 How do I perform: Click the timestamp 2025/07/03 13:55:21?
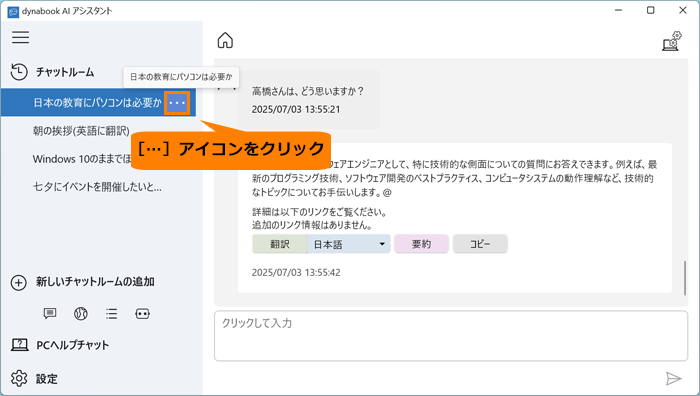click(x=296, y=109)
